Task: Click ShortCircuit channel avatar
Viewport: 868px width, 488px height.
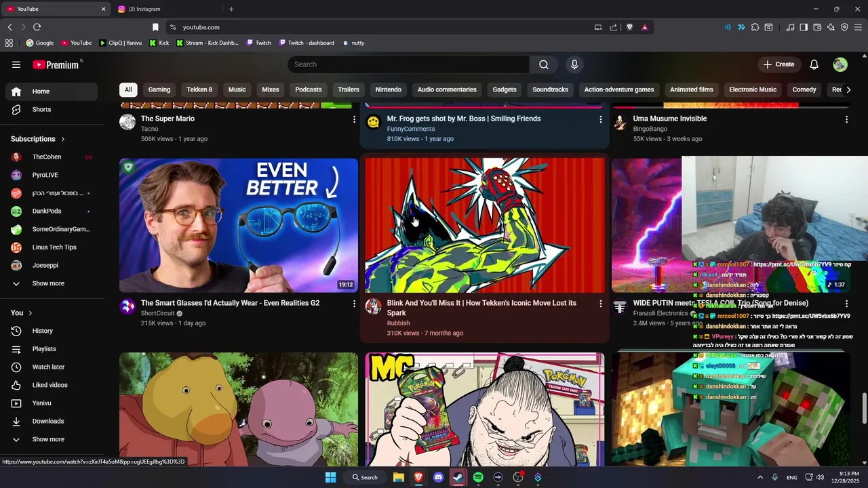Action: coord(127,306)
